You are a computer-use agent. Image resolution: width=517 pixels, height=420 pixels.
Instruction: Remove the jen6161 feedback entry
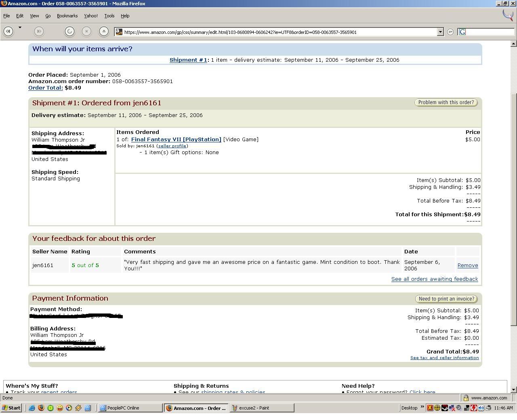pyautogui.click(x=468, y=265)
